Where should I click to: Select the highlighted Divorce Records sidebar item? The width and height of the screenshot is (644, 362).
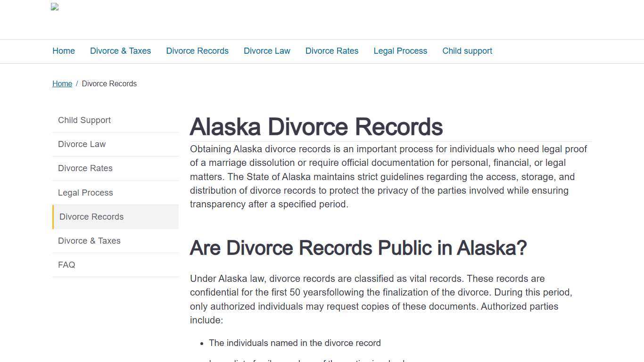click(91, 217)
